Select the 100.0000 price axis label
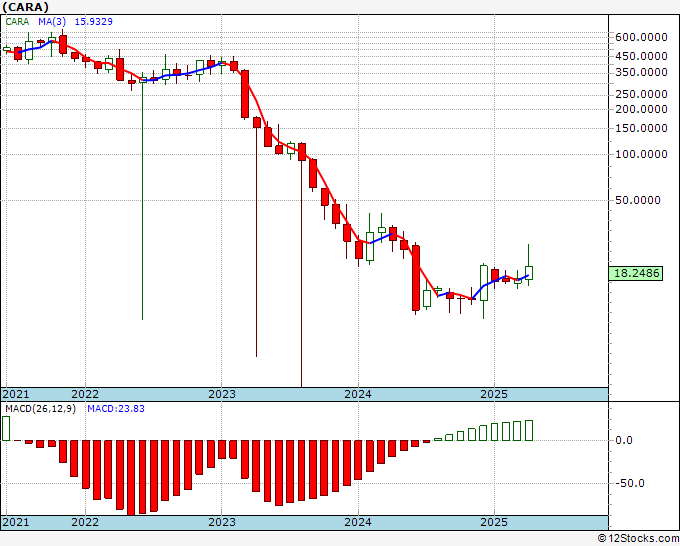Image resolution: width=680 pixels, height=546 pixels. pos(641,154)
